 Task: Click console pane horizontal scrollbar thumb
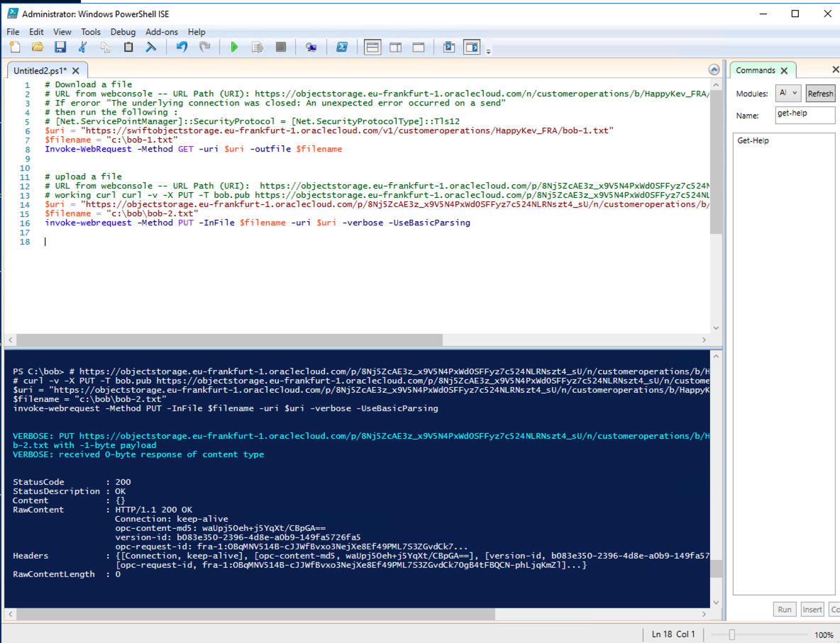pos(256,614)
